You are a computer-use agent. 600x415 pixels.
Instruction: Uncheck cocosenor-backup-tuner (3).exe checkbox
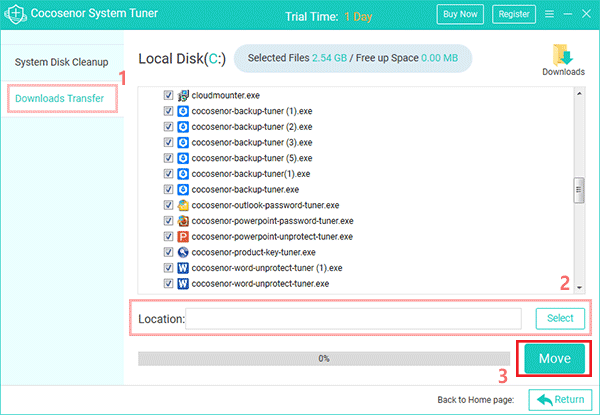pos(168,142)
